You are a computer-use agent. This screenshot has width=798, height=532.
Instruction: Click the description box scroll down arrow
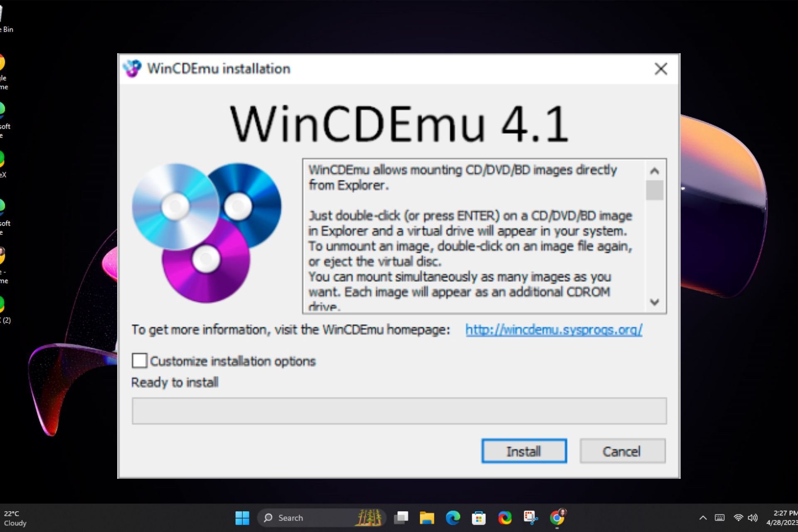click(x=655, y=302)
